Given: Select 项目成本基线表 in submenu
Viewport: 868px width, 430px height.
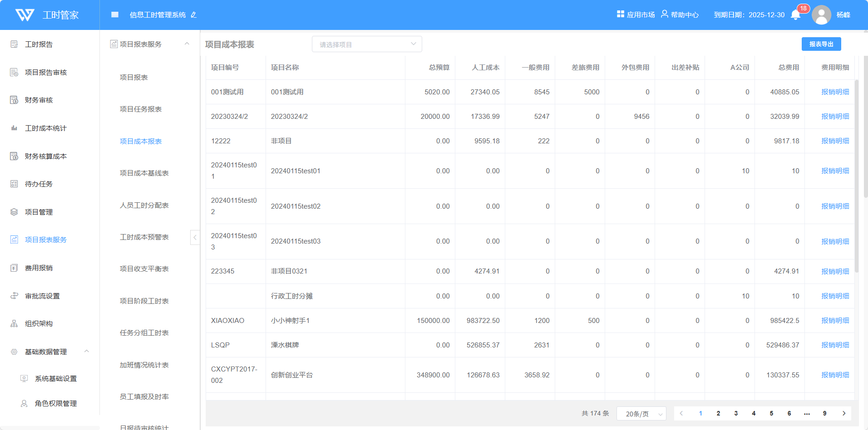Looking at the screenshot, I should [144, 173].
